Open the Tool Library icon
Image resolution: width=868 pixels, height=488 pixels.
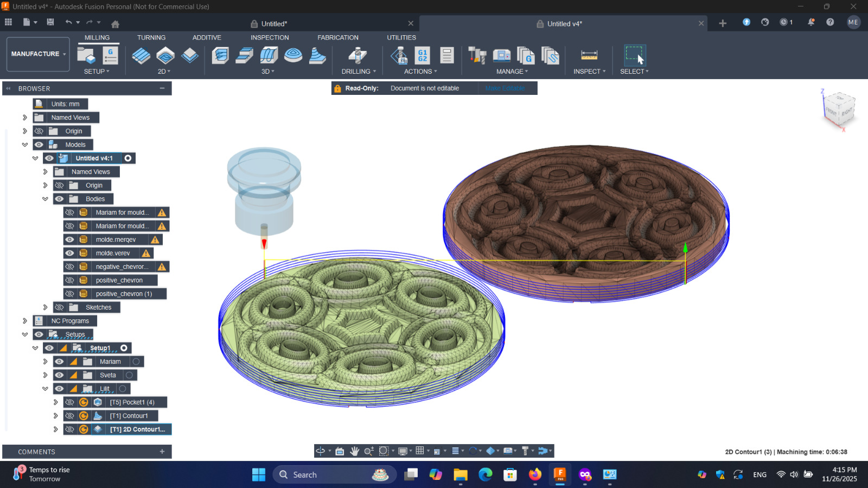(x=477, y=55)
